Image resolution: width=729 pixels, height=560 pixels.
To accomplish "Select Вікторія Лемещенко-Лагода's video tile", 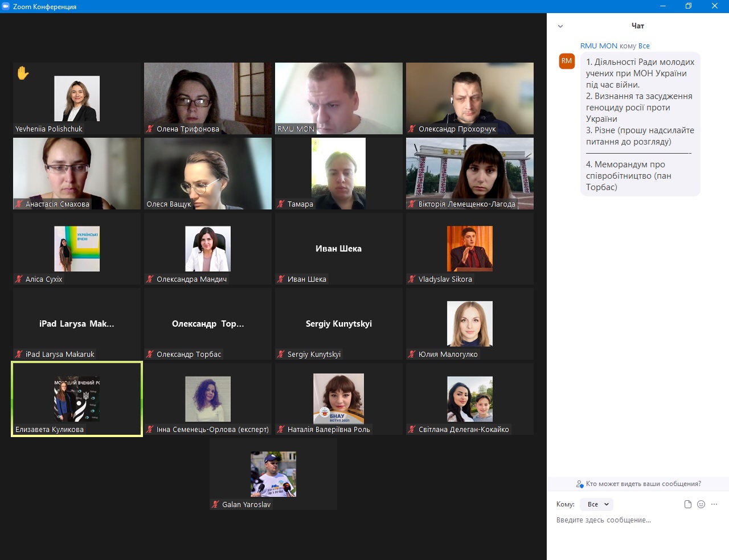I will click(470, 173).
